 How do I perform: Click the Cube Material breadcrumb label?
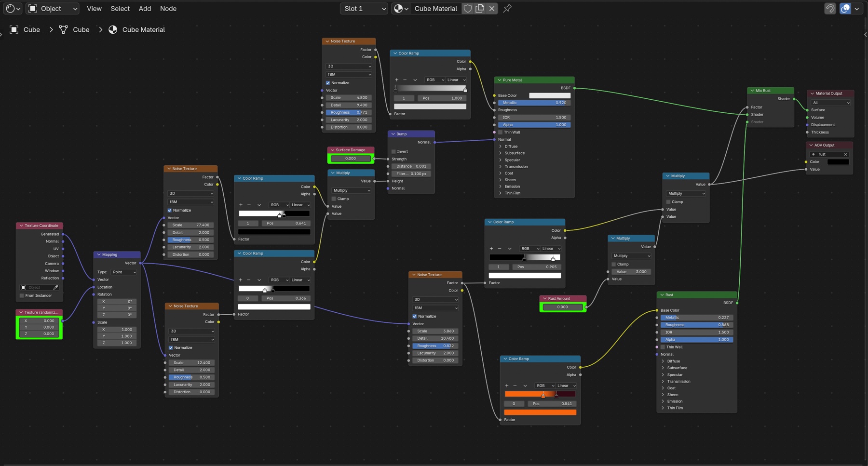[144, 30]
